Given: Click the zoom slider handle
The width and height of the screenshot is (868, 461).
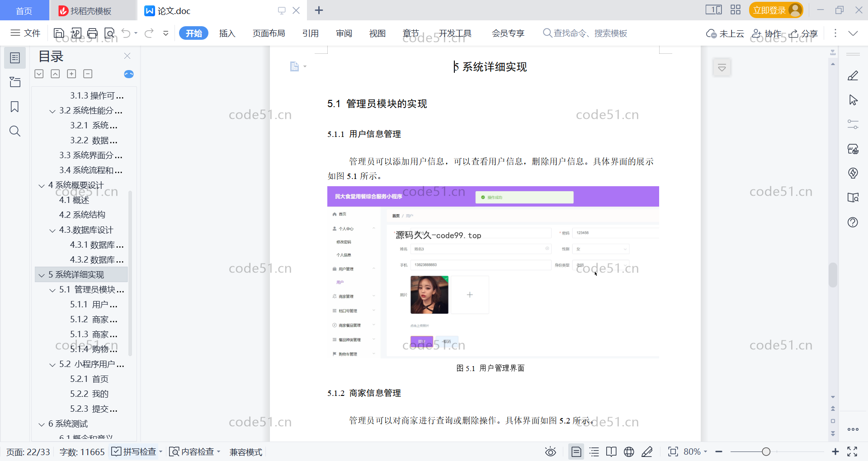Looking at the screenshot, I should (x=766, y=452).
